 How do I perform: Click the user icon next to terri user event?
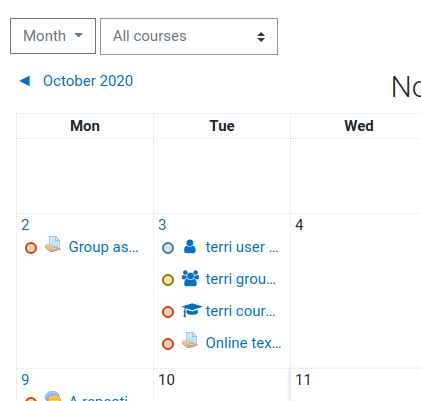point(190,247)
